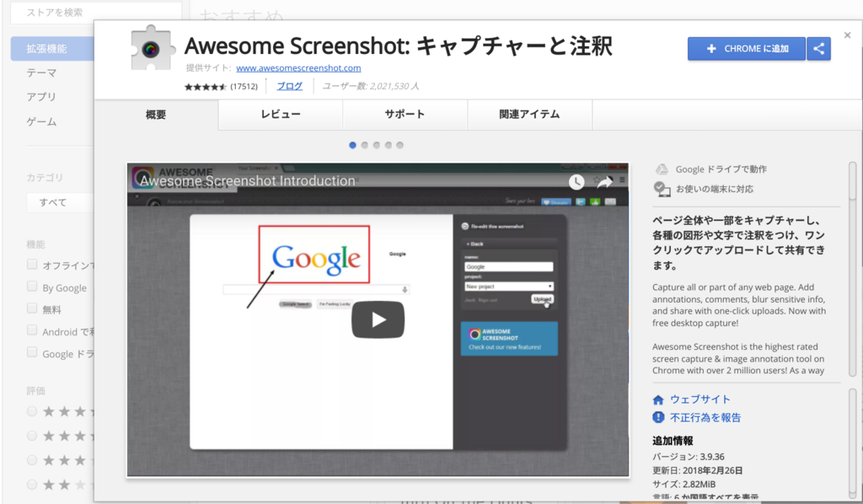
Task: Open 不正行為を報告 link
Action: 705,418
